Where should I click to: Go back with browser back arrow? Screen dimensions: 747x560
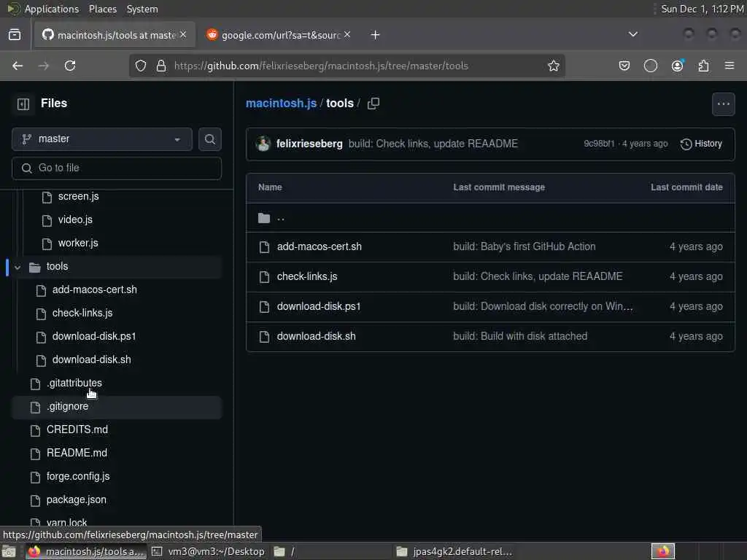(x=18, y=66)
